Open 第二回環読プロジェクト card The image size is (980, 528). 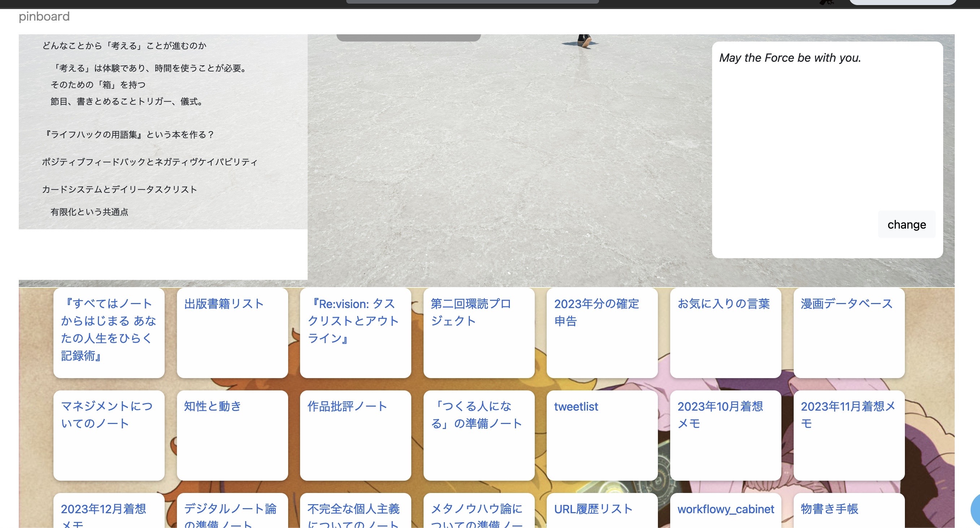470,312
